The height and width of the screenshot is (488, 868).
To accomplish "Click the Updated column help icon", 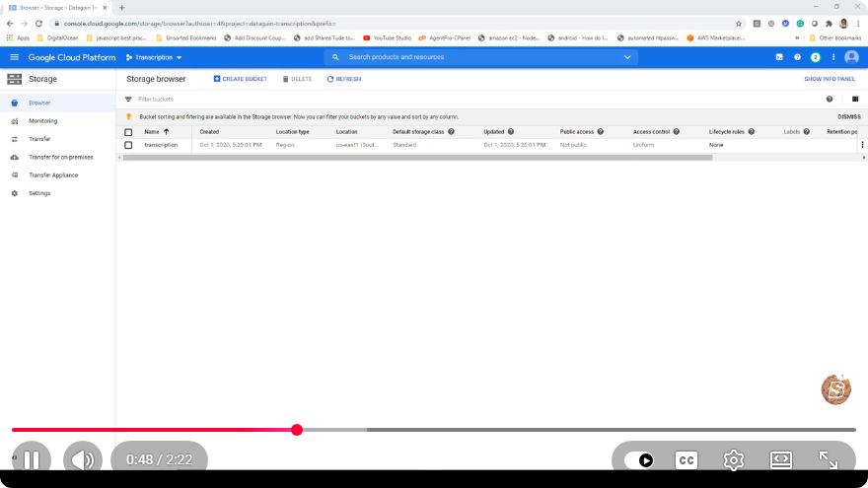I will click(x=511, y=132).
